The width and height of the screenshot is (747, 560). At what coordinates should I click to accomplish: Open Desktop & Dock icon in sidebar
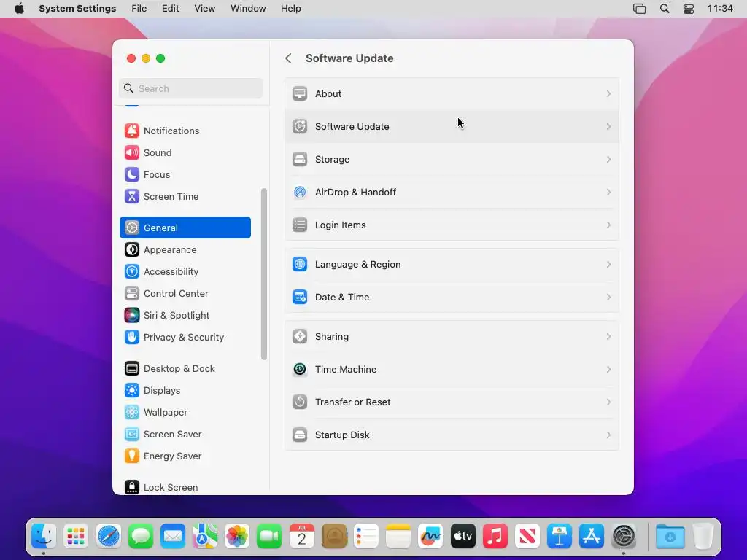pos(132,368)
